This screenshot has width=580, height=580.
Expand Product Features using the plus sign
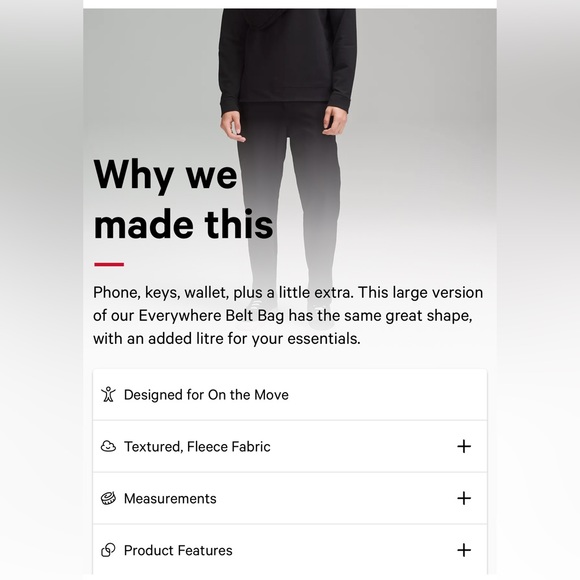click(464, 550)
